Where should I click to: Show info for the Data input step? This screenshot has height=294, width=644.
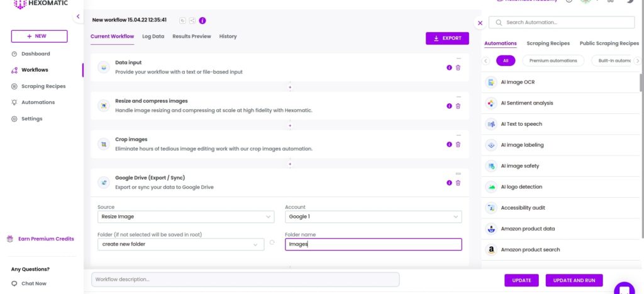449,67
